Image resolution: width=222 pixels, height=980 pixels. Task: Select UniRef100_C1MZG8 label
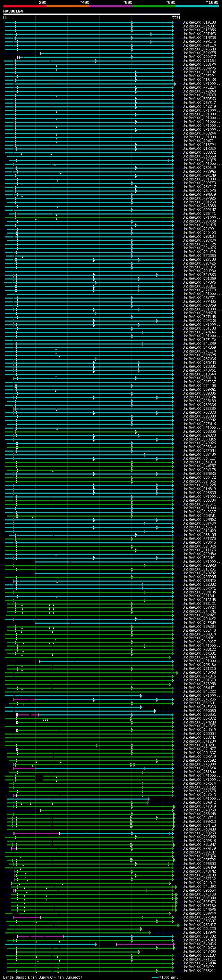click(199, 38)
